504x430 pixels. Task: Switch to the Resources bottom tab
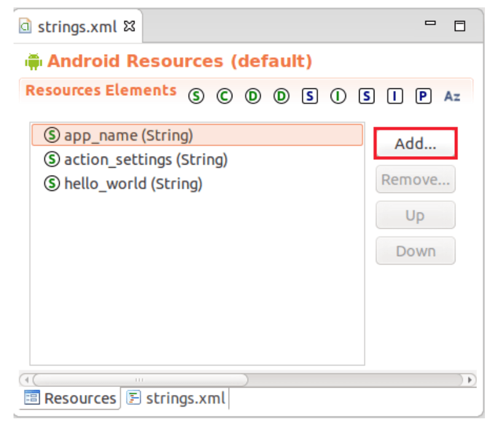pyautogui.click(x=69, y=398)
